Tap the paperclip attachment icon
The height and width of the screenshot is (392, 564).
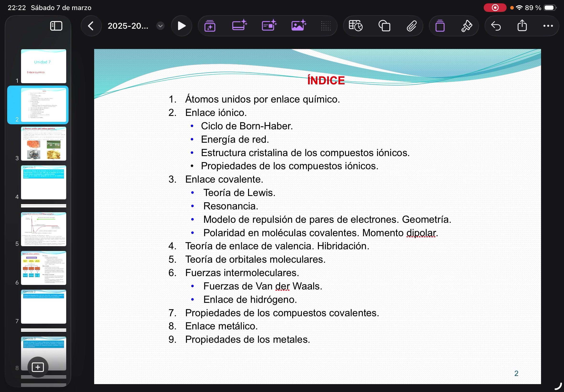pyautogui.click(x=412, y=26)
